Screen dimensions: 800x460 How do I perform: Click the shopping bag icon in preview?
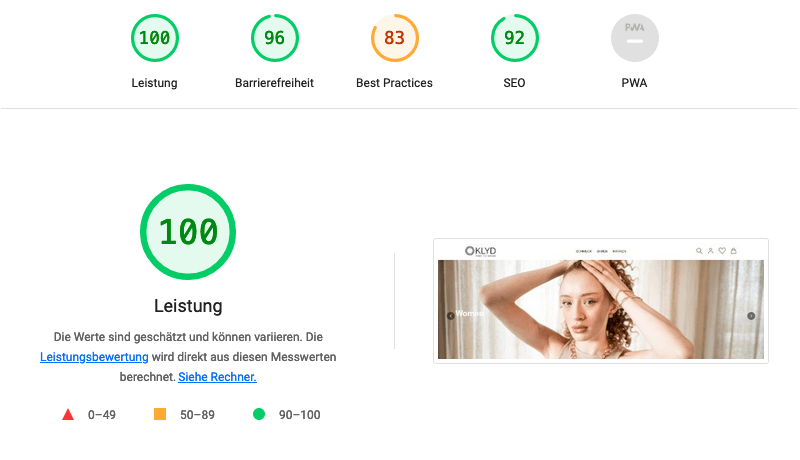733,251
